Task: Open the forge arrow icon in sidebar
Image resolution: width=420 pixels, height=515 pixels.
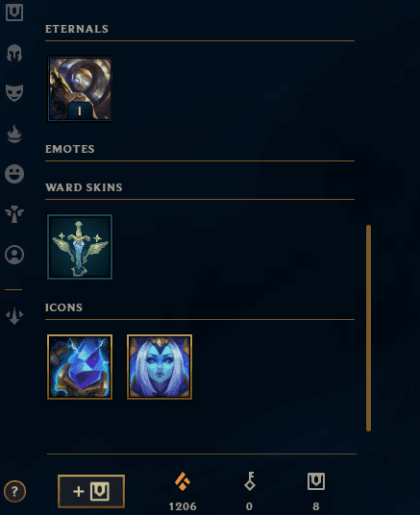Action: [x=14, y=315]
